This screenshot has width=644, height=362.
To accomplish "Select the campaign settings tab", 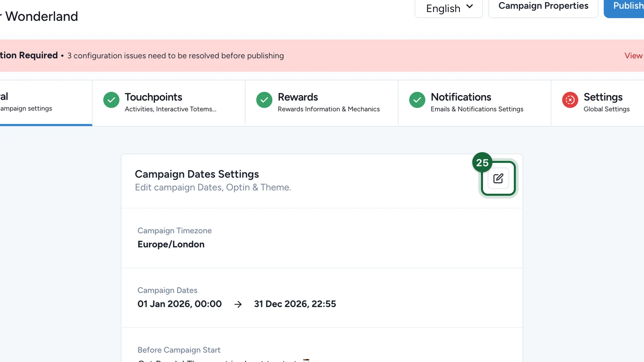I will click(46, 103).
